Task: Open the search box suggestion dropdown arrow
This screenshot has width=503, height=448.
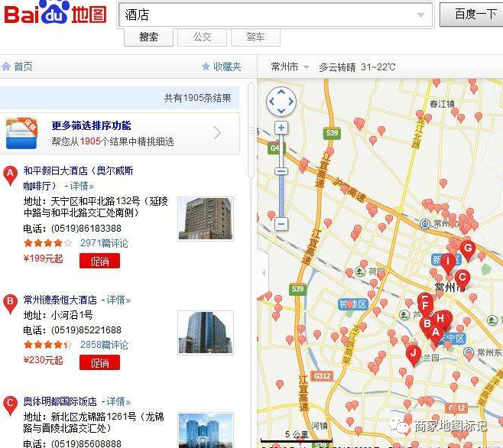Action: 420,15
